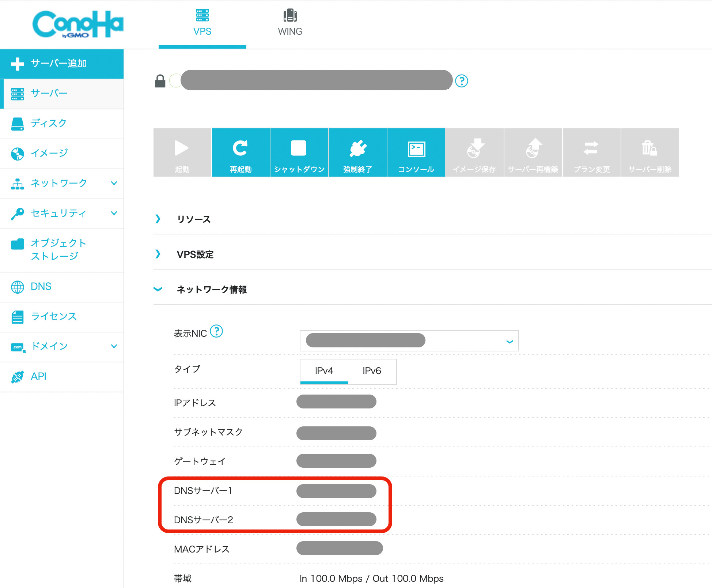Click the help question mark next to server name
The width and height of the screenshot is (712, 588).
click(x=462, y=81)
